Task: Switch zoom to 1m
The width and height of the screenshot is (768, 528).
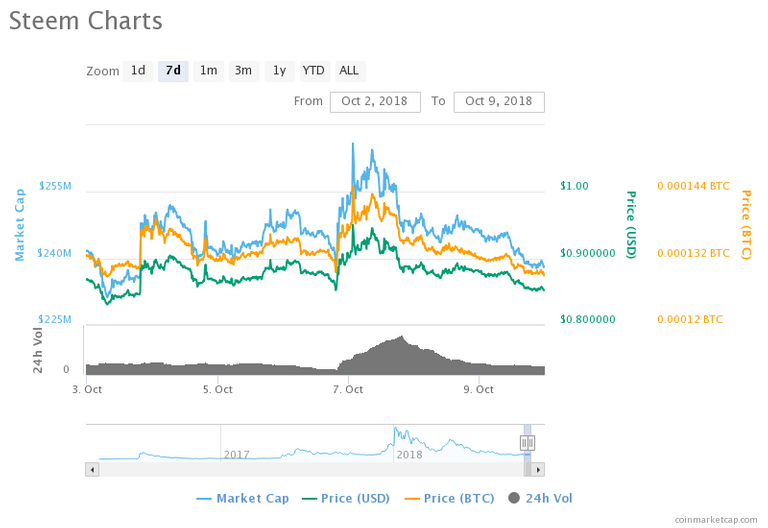Action: coord(209,71)
